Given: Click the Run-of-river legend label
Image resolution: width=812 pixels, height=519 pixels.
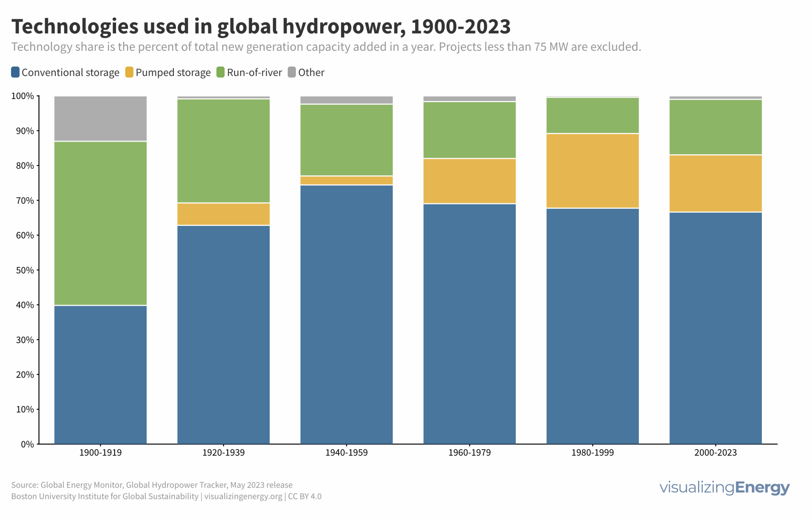Looking at the screenshot, I should coord(254,73).
